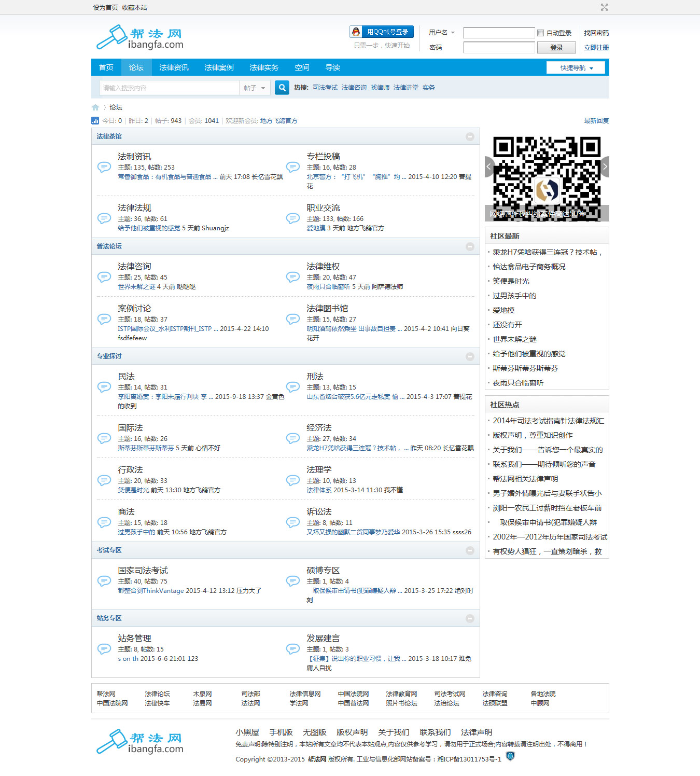Viewport: 700px width, 776px height.
Task: Click the 法律维权 forum bubble icon
Action: pos(293,277)
